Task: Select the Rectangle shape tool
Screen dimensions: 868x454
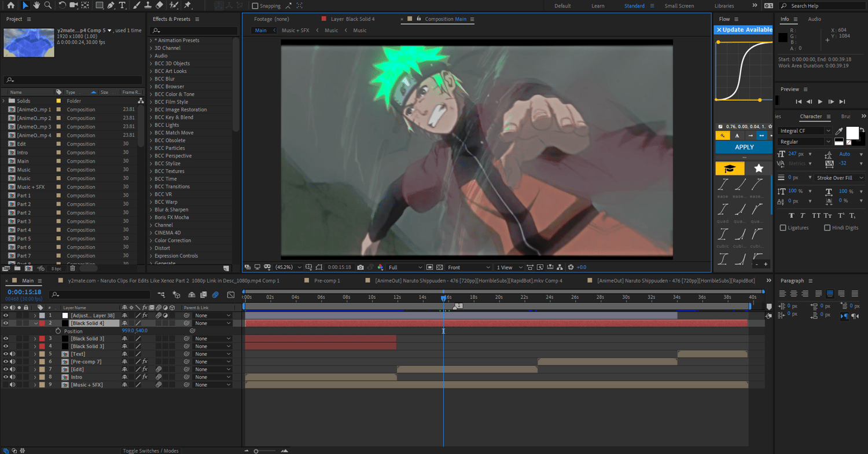Action: pos(99,5)
